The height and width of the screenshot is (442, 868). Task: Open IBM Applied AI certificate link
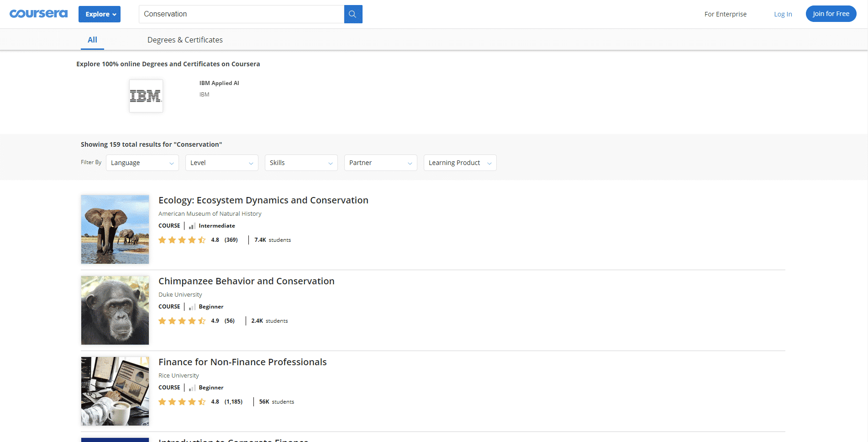[219, 83]
